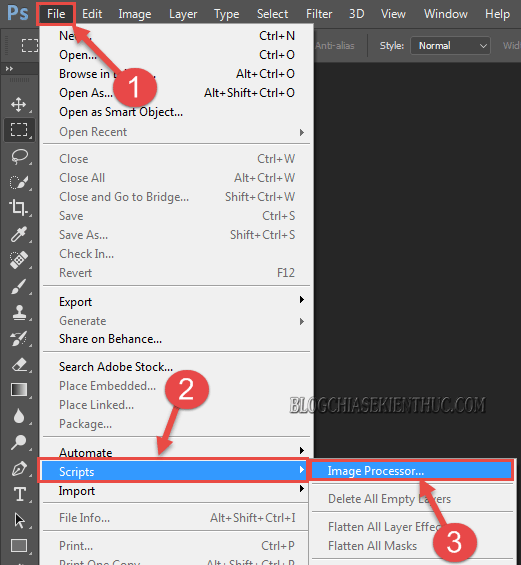Select the Rectangular Marquee tool in toolbar

pyautogui.click(x=19, y=130)
